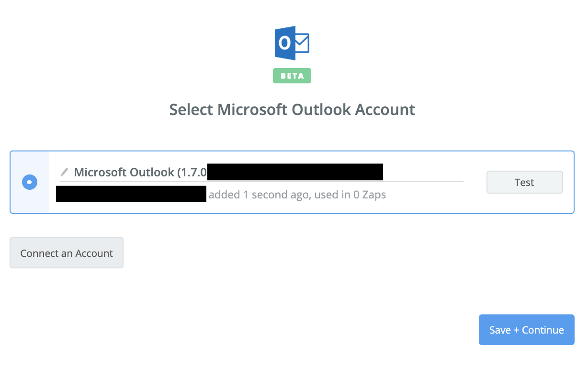Edit the 'Microsoft Outlook (1.7.0' account name
The height and width of the screenshot is (370, 588).
124,172
